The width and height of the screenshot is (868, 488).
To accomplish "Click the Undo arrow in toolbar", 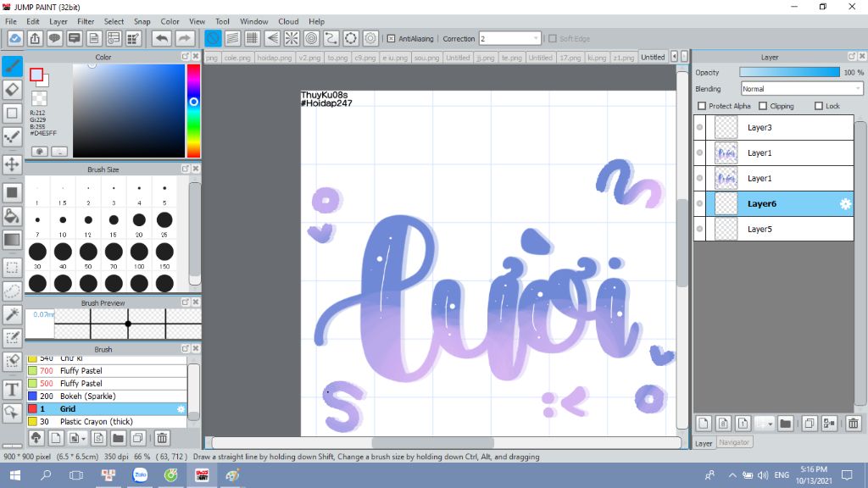I will (x=162, y=38).
